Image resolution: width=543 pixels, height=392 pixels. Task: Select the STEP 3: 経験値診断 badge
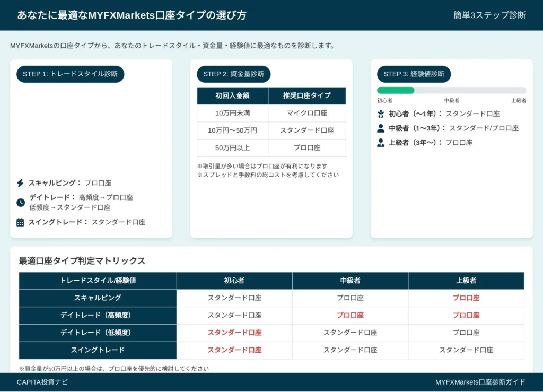pos(414,74)
